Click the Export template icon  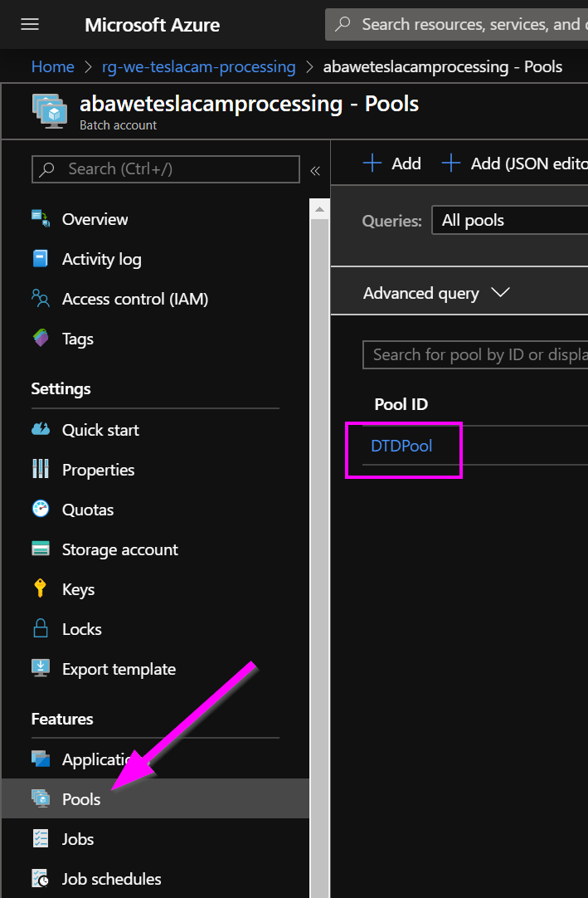[40, 668]
